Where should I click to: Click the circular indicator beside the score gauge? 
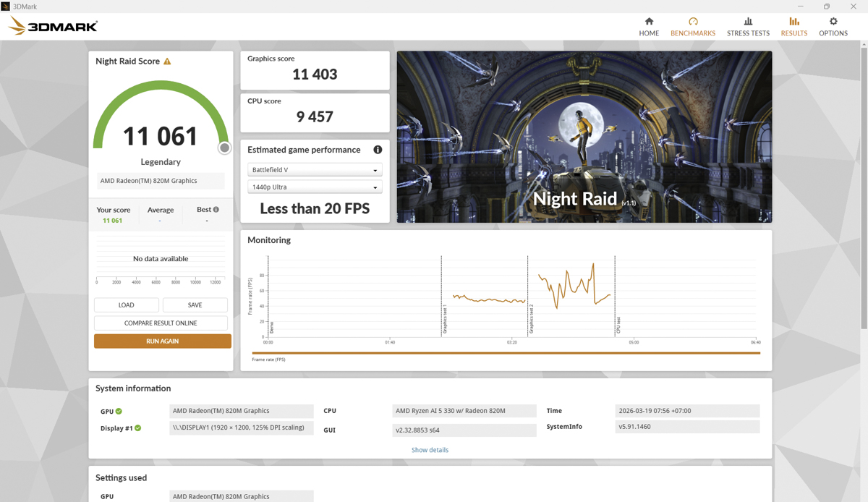pyautogui.click(x=224, y=148)
